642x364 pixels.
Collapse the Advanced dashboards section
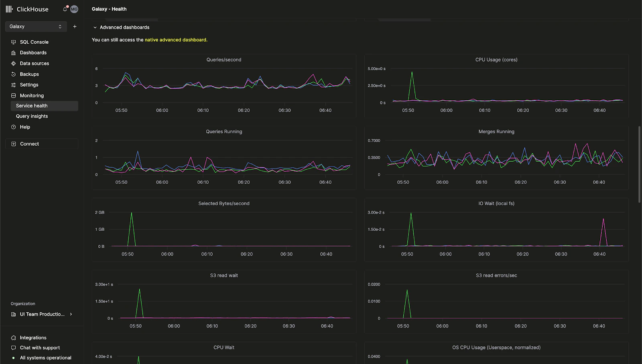point(95,28)
